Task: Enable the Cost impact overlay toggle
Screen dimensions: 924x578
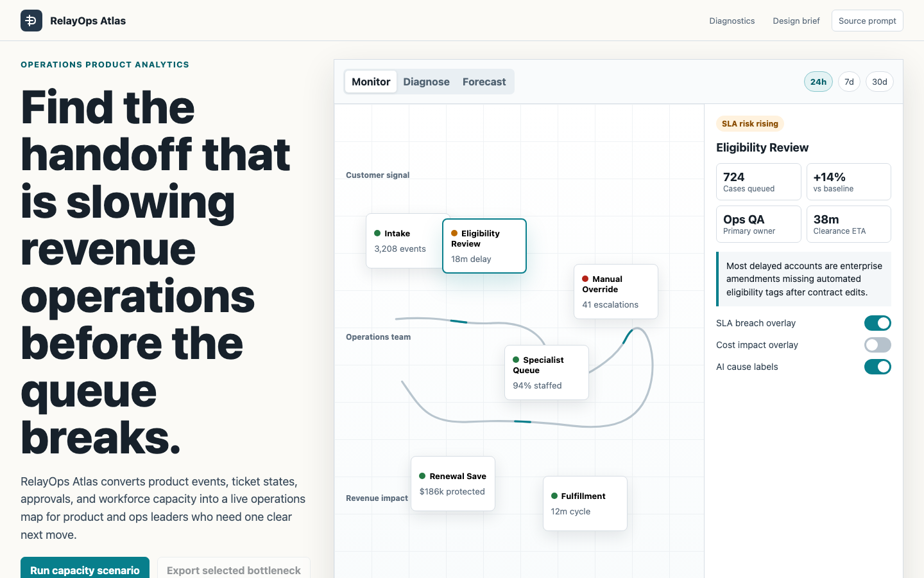Action: (x=877, y=345)
